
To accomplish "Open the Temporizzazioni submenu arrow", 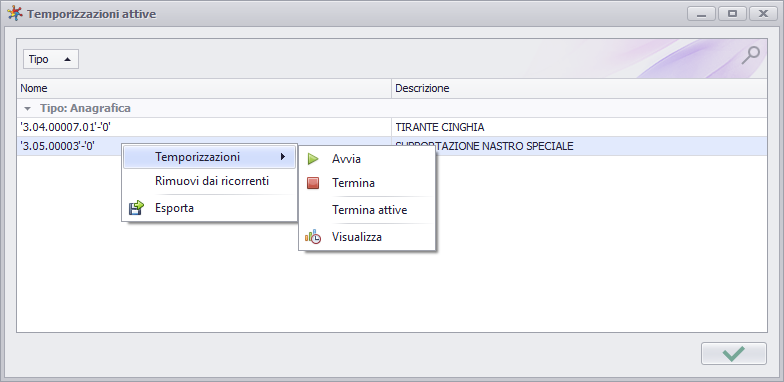I will (284, 157).
